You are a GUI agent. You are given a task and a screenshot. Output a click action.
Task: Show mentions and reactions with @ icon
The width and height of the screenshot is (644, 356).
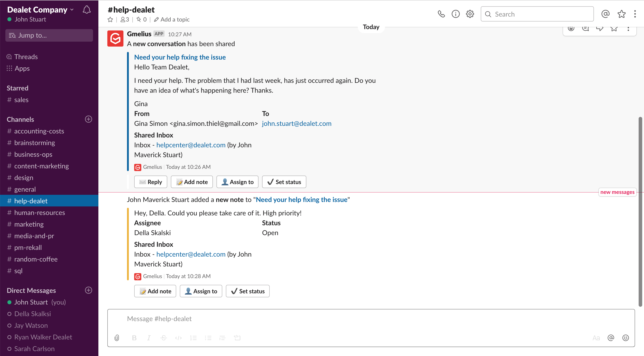pyautogui.click(x=605, y=14)
